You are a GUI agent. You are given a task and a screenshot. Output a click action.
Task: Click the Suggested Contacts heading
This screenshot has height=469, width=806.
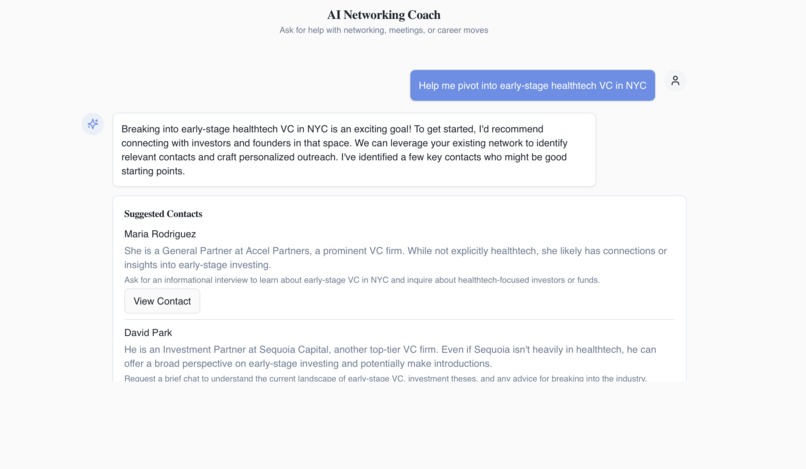tap(163, 214)
